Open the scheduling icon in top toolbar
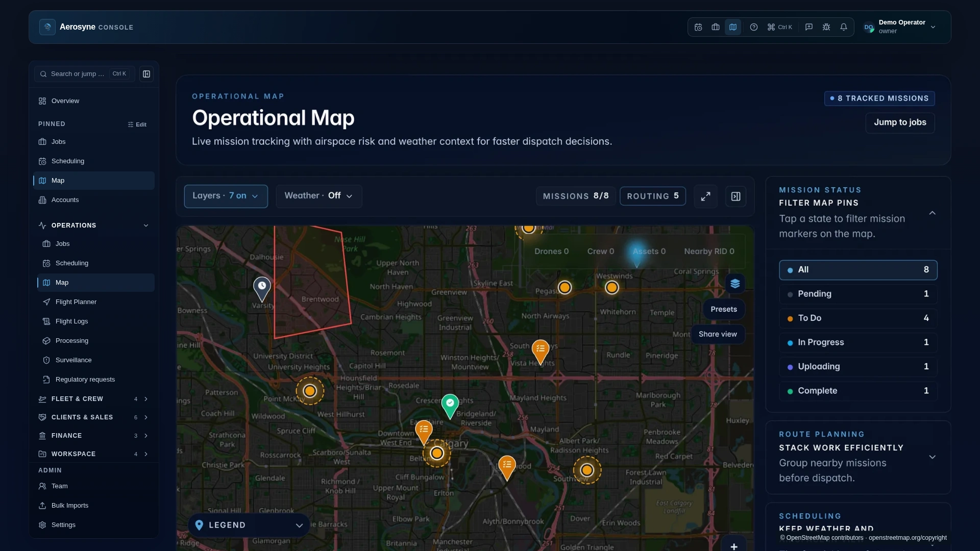The image size is (980, 551). (698, 27)
